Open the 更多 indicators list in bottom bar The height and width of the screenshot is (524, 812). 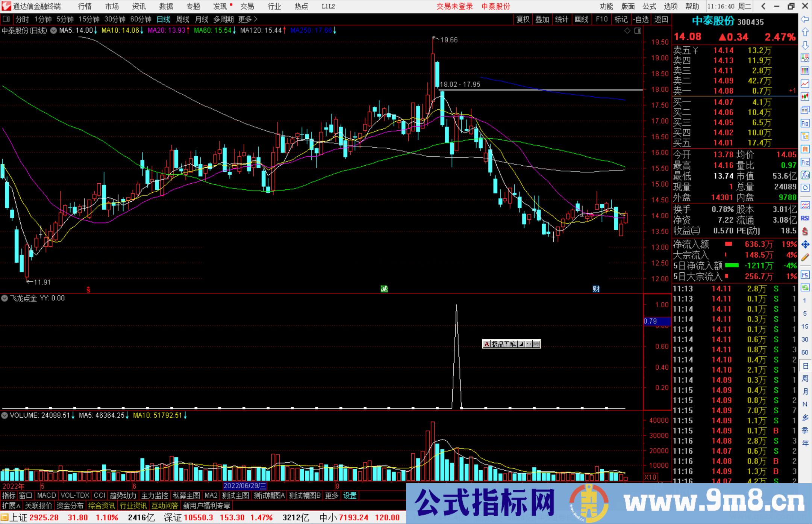tap(332, 496)
